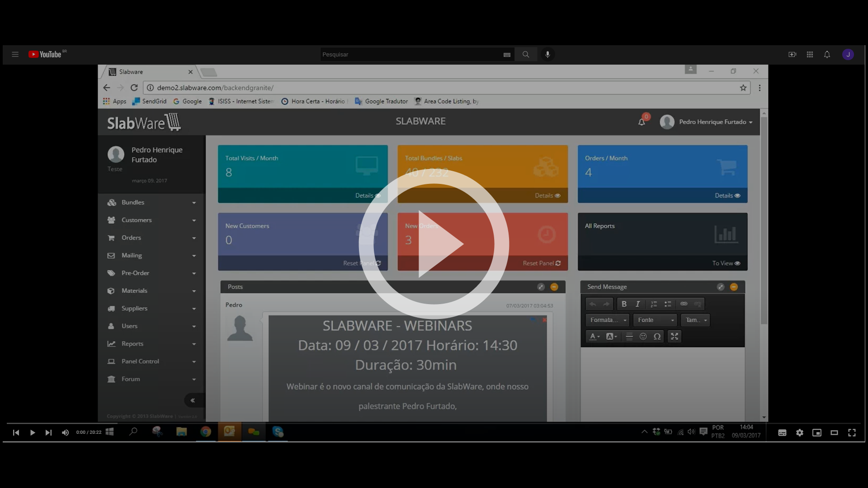Open Panel Control in sidebar

[151, 361]
